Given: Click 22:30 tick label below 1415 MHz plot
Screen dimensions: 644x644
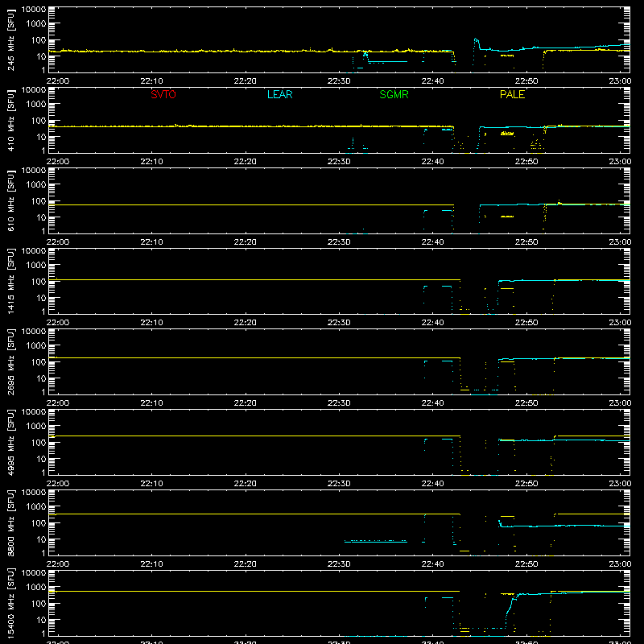Looking at the screenshot, I should click(x=339, y=323).
